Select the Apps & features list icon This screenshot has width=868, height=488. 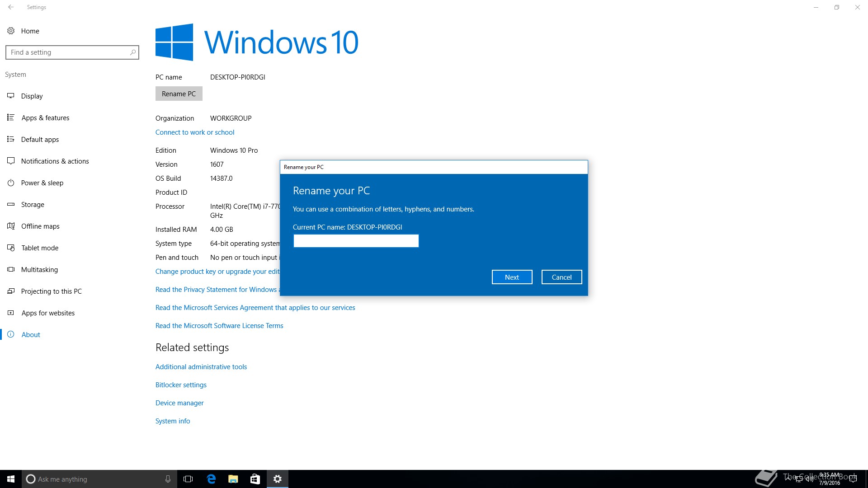coord(11,117)
